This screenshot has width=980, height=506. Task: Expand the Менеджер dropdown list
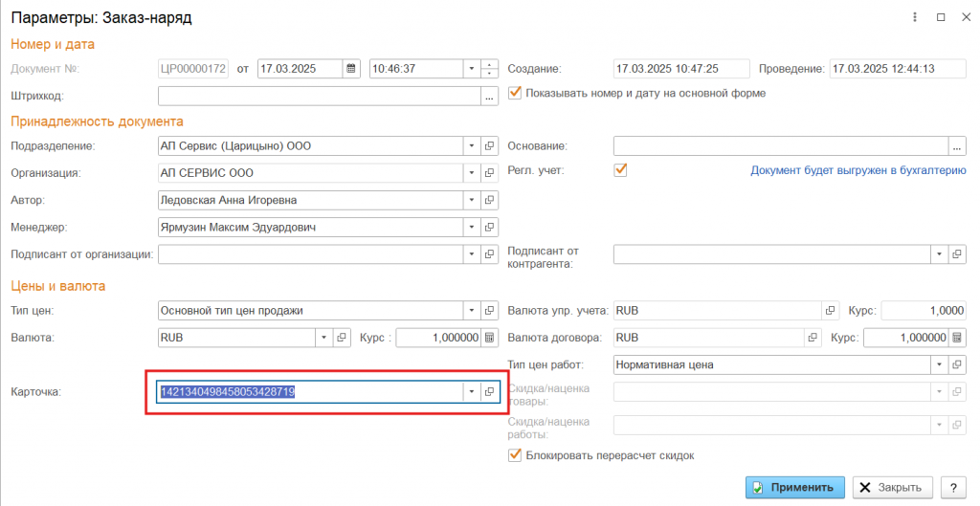pyautogui.click(x=471, y=228)
